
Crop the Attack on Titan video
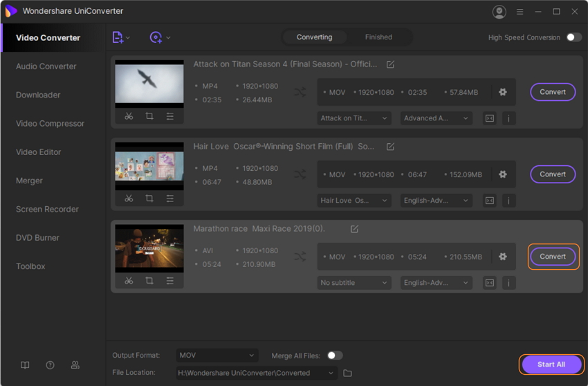click(x=149, y=116)
